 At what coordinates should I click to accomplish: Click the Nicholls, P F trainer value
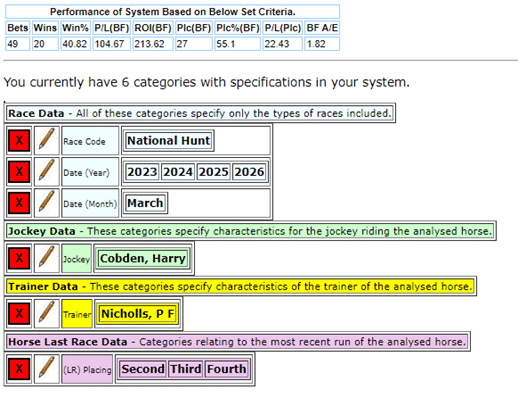138,314
